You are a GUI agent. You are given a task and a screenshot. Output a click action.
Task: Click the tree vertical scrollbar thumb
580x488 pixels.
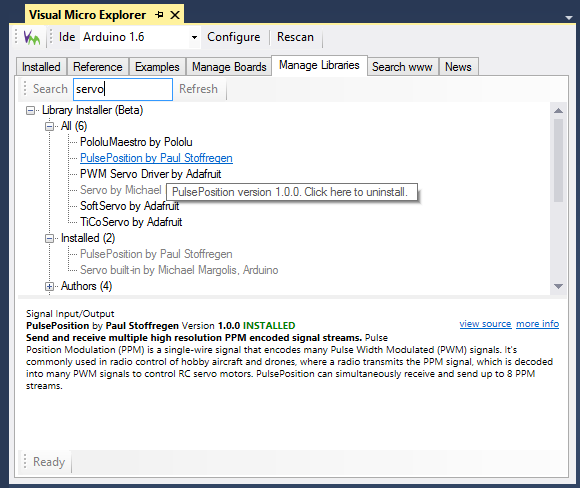pyautogui.click(x=559, y=160)
